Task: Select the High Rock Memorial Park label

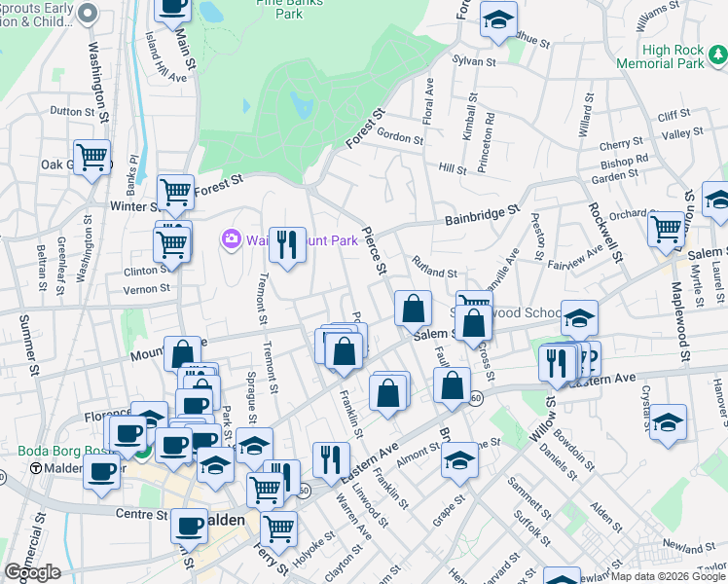Action: point(660,56)
